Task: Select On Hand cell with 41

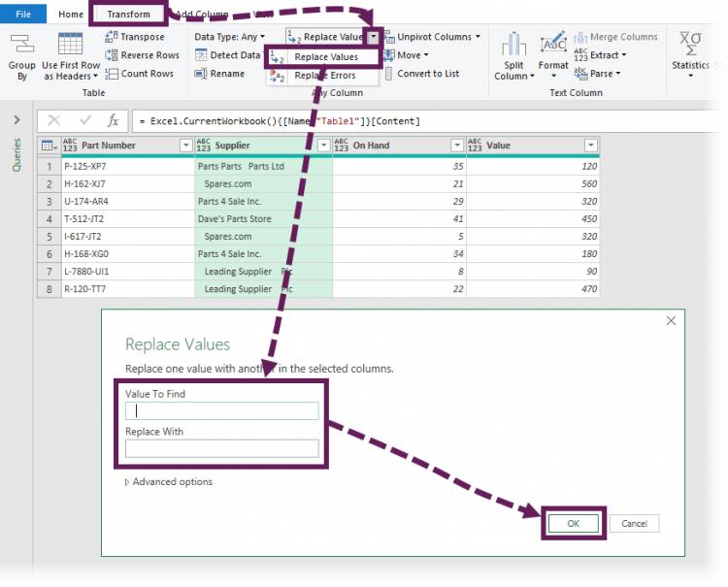Action: click(399, 219)
